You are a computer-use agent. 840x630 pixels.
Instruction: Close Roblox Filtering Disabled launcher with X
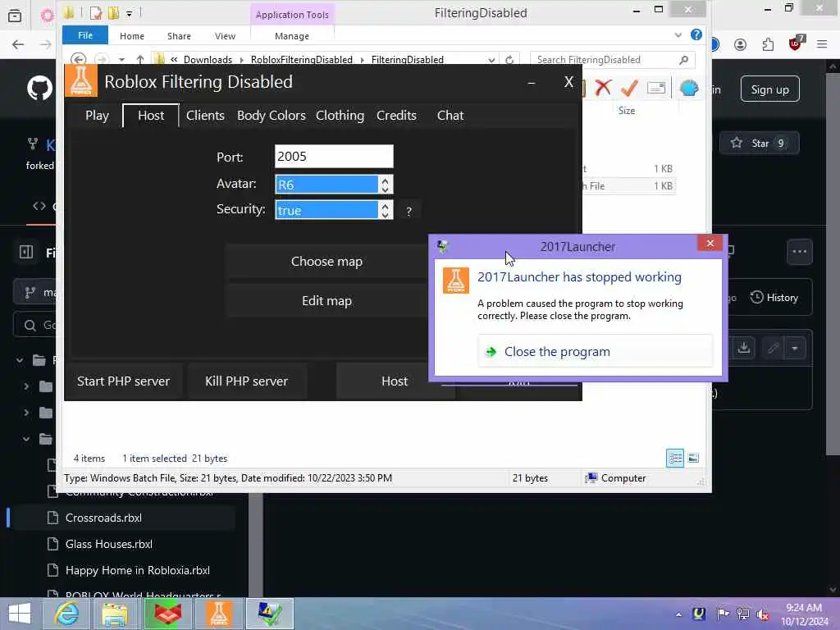click(x=568, y=82)
